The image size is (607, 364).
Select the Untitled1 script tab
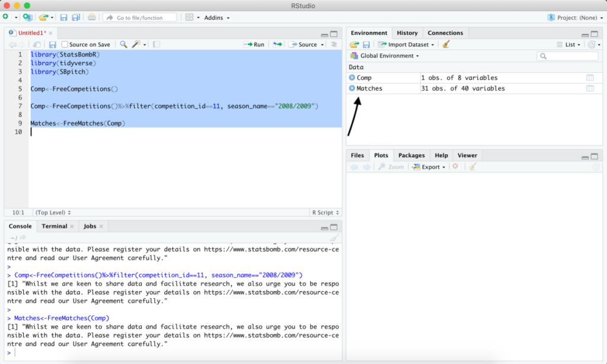pyautogui.click(x=32, y=33)
